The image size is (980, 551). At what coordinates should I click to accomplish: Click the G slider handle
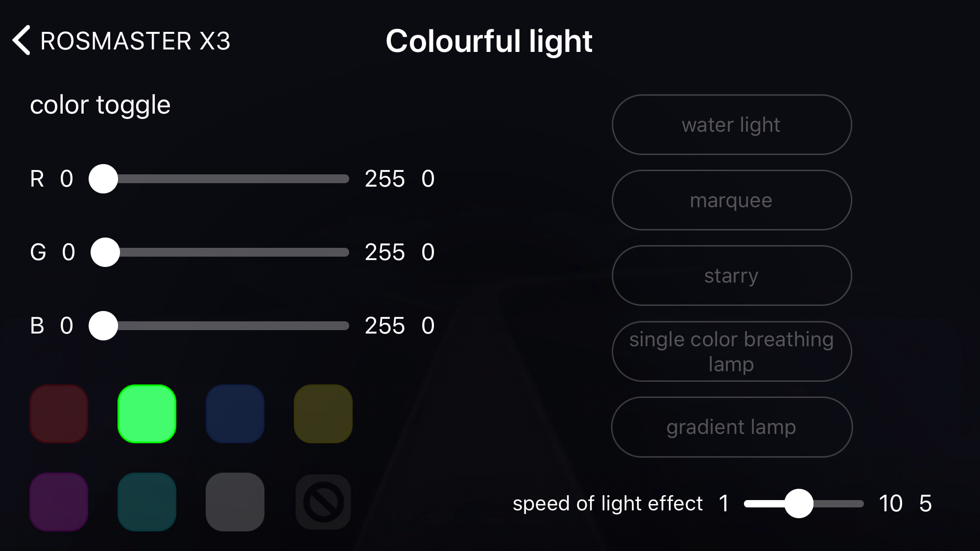point(105,252)
